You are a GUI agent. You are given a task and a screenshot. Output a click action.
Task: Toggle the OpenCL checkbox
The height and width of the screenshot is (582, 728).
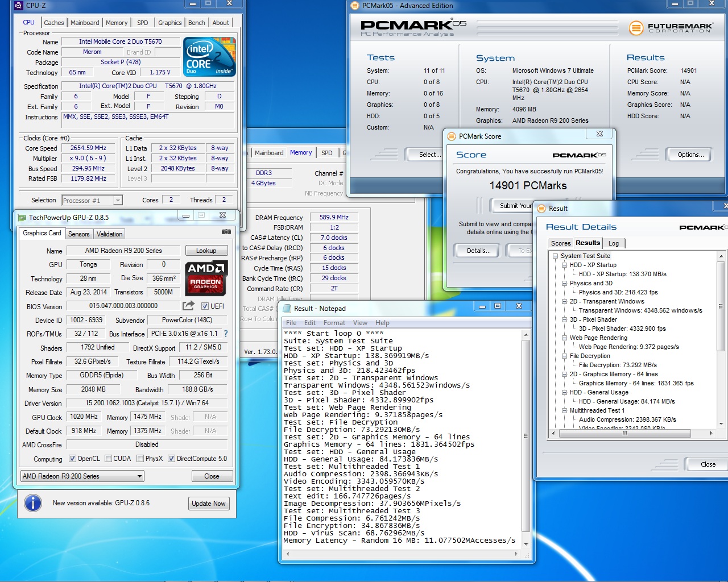[72, 459]
